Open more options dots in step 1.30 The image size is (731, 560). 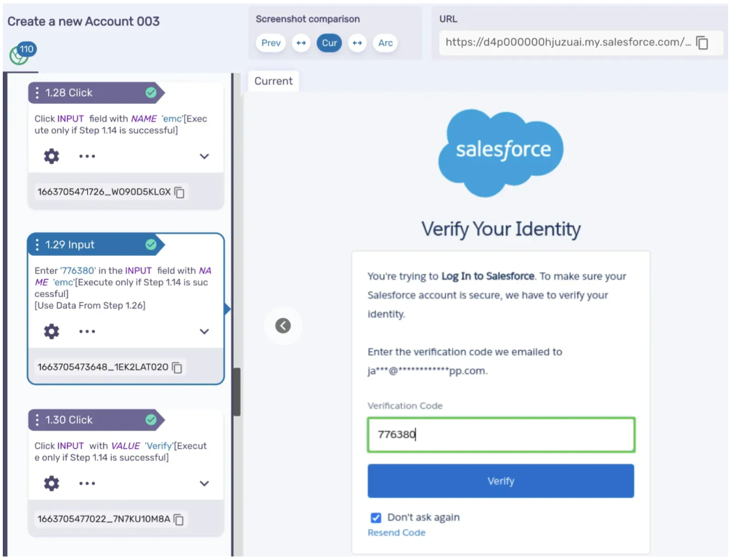click(x=87, y=483)
